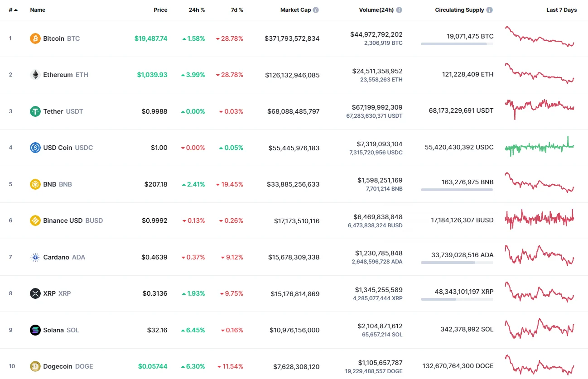Click the Ethereum diamond logo icon
Viewport: 588px width, 379px height.
pyautogui.click(x=35, y=75)
